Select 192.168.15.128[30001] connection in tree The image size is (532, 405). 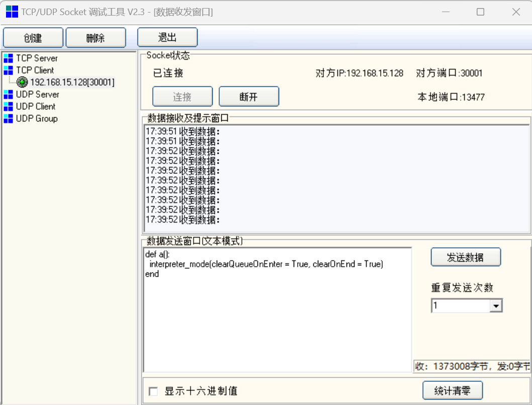click(x=72, y=82)
